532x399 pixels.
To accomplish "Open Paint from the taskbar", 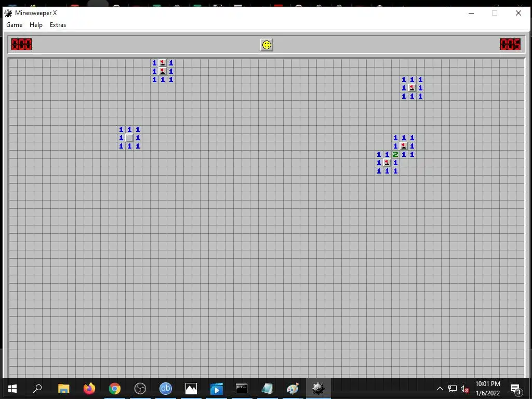I will pos(292,389).
